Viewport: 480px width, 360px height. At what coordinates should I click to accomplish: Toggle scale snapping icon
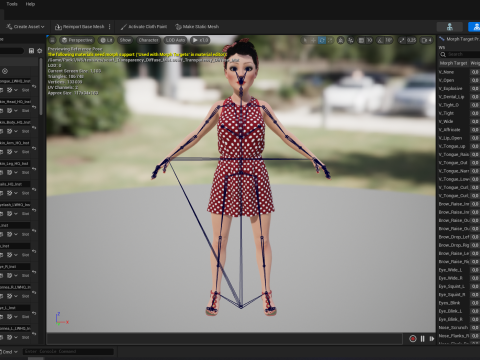coord(402,40)
